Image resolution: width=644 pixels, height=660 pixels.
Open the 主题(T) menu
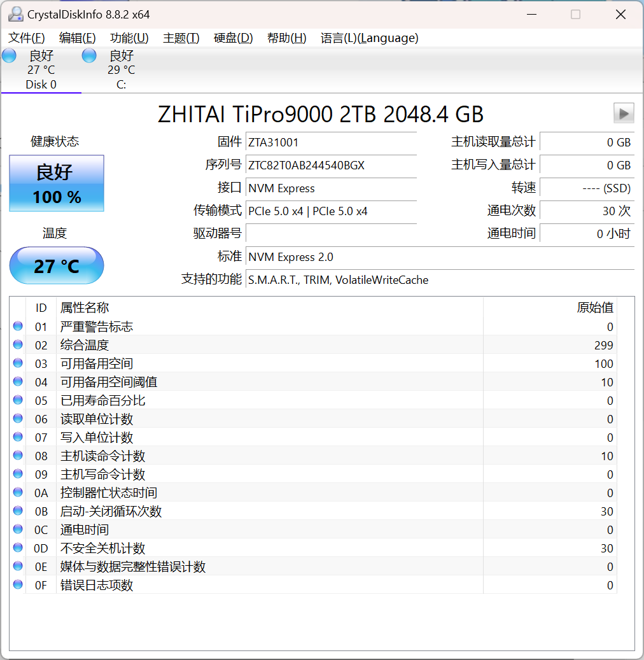(x=181, y=38)
